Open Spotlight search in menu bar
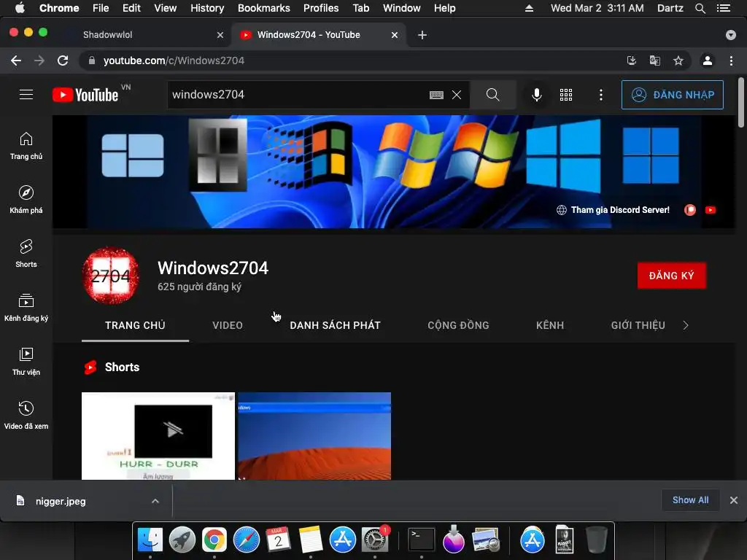Screen dimensions: 747x560 [x=700, y=8]
